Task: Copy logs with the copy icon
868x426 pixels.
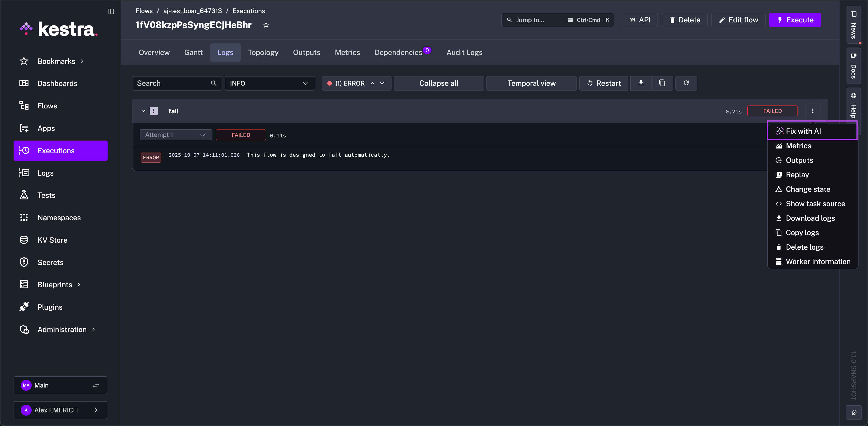Action: coord(663,83)
